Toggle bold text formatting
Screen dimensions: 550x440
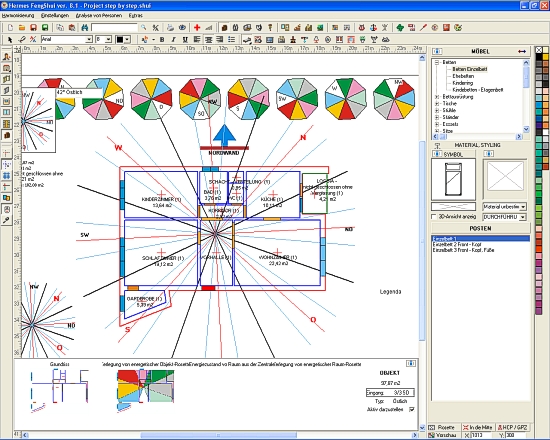point(162,39)
